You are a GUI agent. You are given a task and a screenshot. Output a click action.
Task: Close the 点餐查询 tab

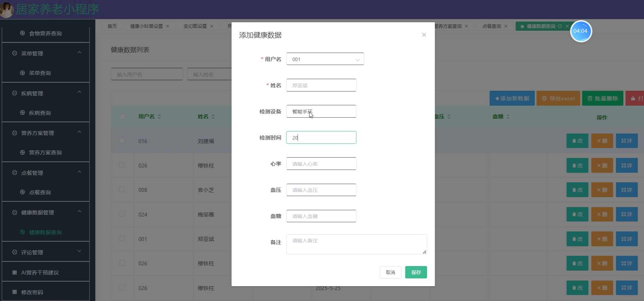[506, 26]
